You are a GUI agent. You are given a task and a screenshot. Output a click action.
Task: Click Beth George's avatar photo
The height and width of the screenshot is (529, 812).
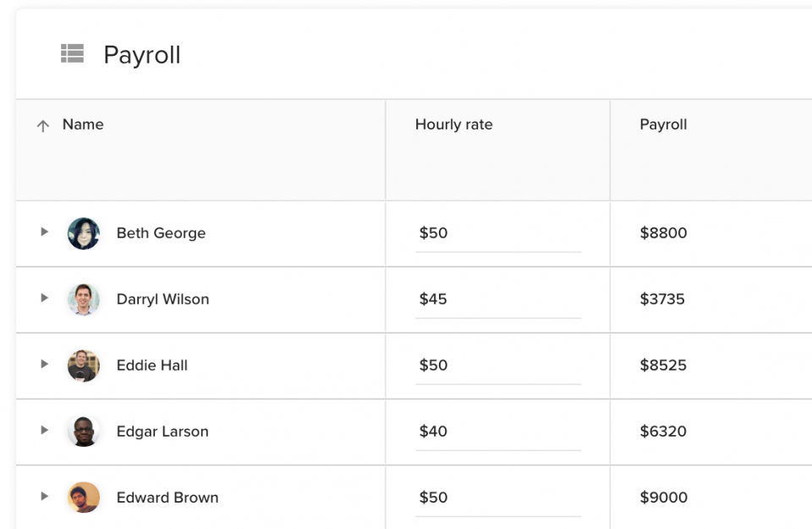pos(84,234)
